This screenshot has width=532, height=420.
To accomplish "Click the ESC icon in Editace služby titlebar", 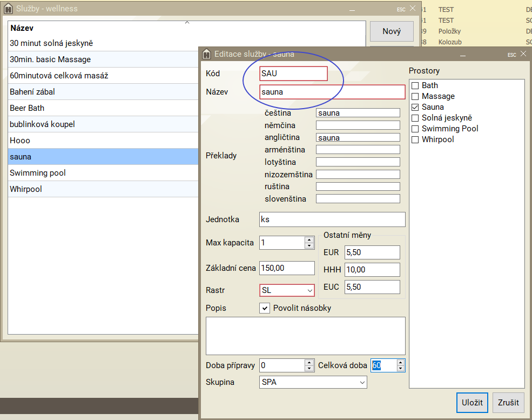I will pos(511,55).
